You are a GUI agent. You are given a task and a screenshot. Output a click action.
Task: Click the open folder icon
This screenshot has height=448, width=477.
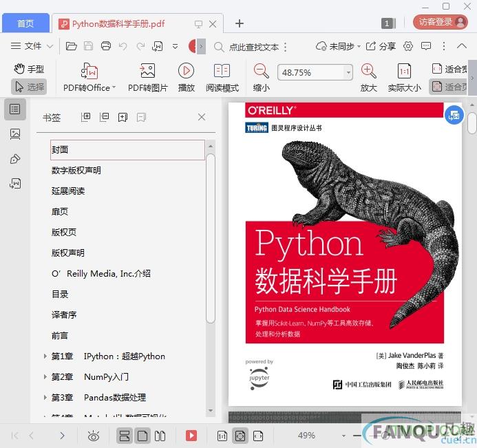point(71,46)
